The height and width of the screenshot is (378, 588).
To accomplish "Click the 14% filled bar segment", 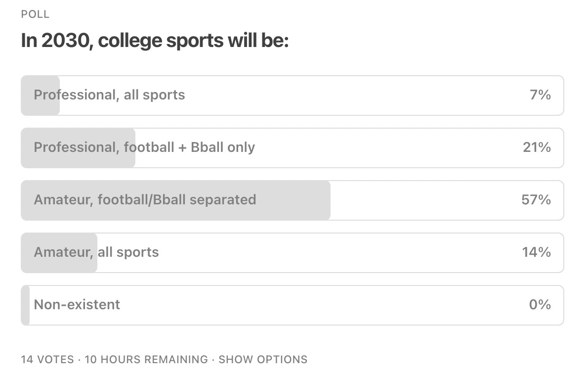I will tap(59, 253).
